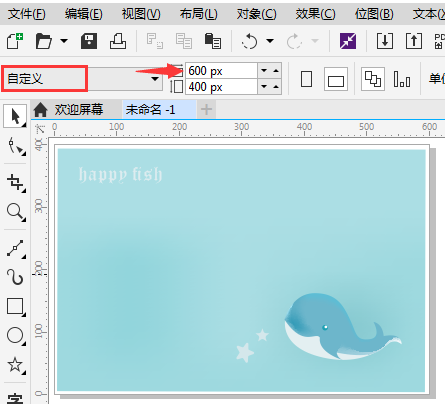
Task: Create a new document icon
Action: coord(15,41)
